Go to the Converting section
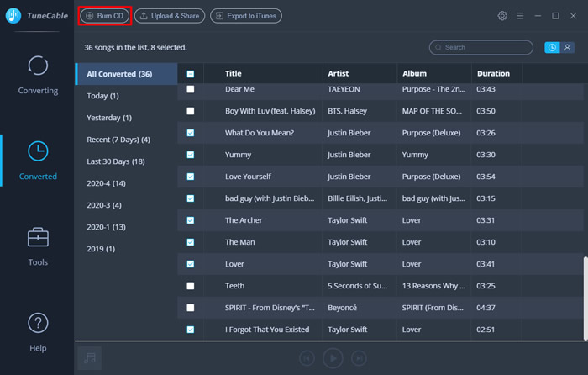The width and height of the screenshot is (588, 375). (38, 75)
